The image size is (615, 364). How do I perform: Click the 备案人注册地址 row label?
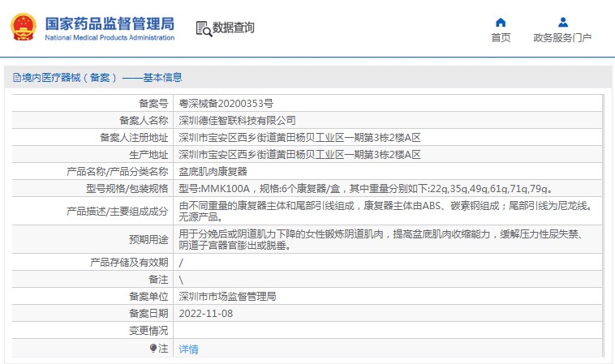point(134,138)
